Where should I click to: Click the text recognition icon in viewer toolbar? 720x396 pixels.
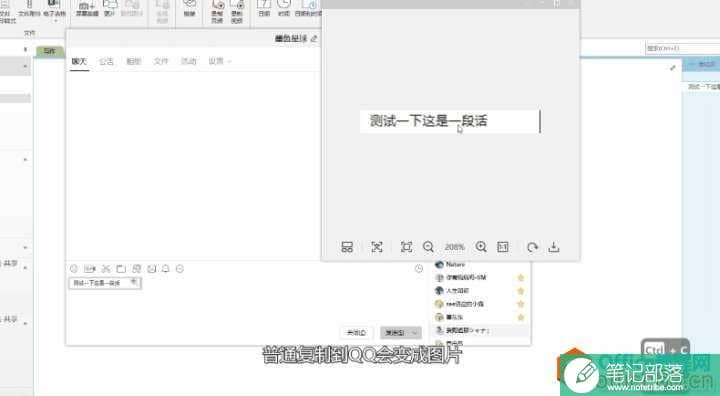click(377, 247)
